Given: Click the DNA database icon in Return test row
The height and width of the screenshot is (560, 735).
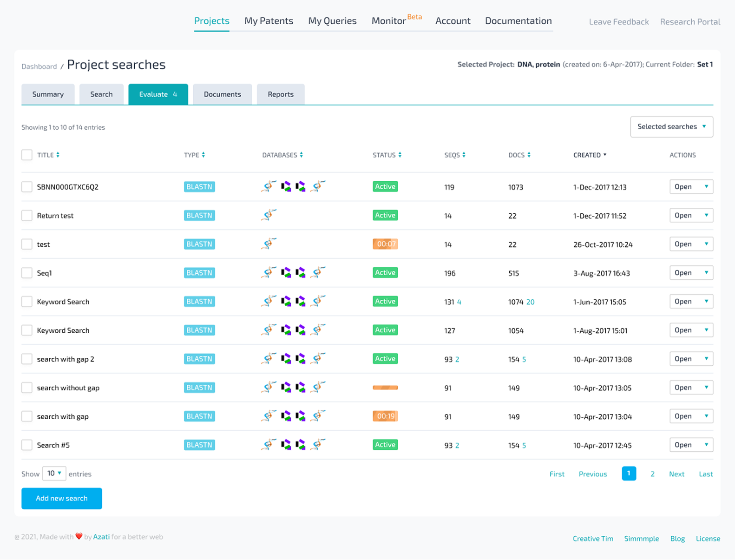Looking at the screenshot, I should [x=269, y=215].
